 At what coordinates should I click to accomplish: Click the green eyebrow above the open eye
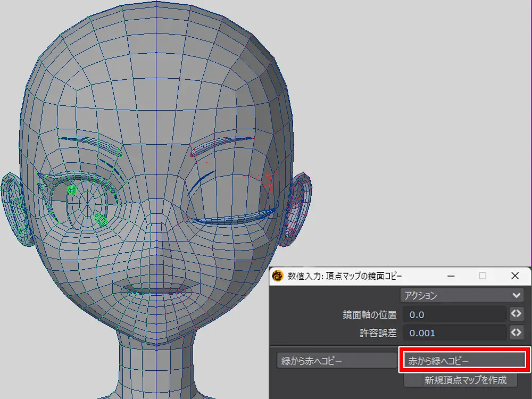[x=90, y=143]
